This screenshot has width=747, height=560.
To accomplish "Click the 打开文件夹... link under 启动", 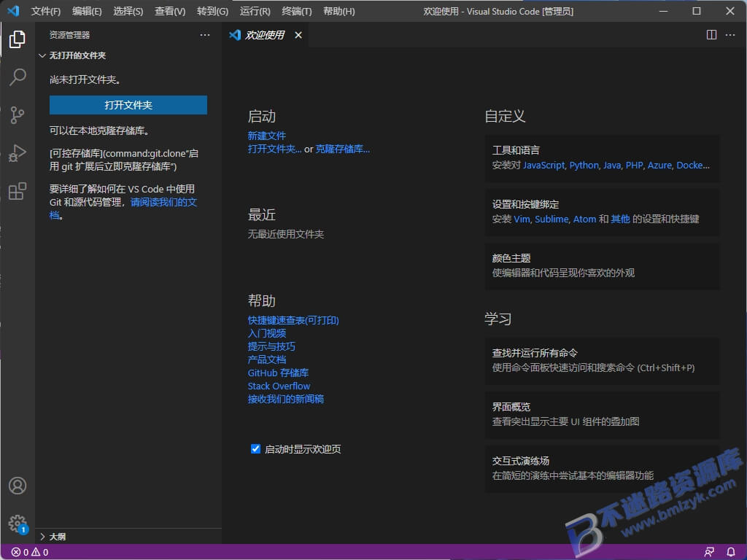I will [x=274, y=149].
